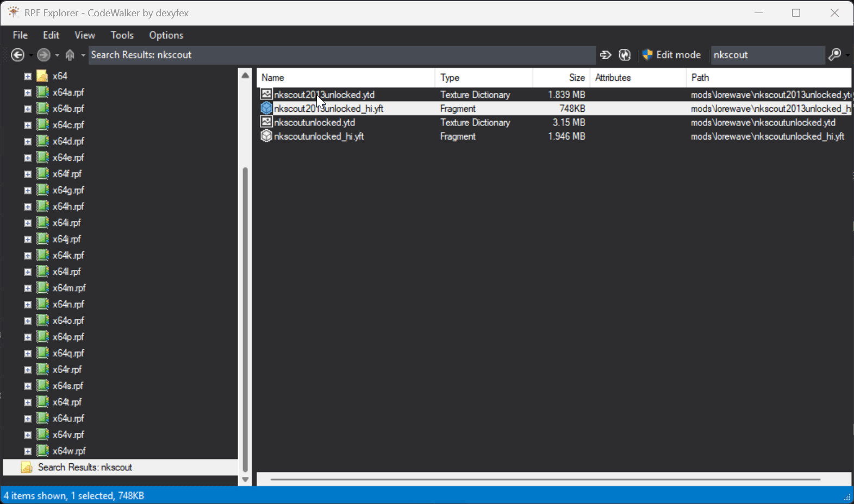This screenshot has height=504, width=854.
Task: Select file nkscout2013unlocked.ytd
Action: [x=324, y=94]
